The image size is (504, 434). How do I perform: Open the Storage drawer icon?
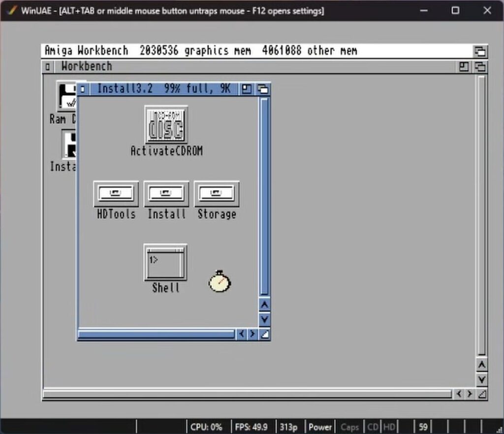pyautogui.click(x=217, y=194)
